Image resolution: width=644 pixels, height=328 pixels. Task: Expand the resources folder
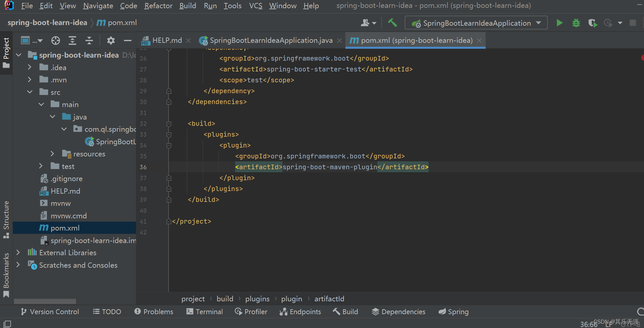click(x=53, y=154)
